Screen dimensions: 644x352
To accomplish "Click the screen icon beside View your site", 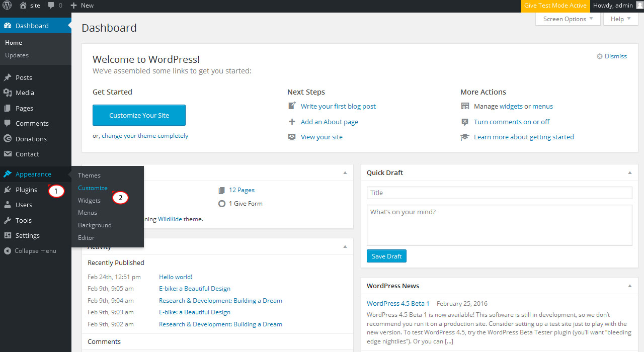I will pyautogui.click(x=292, y=137).
